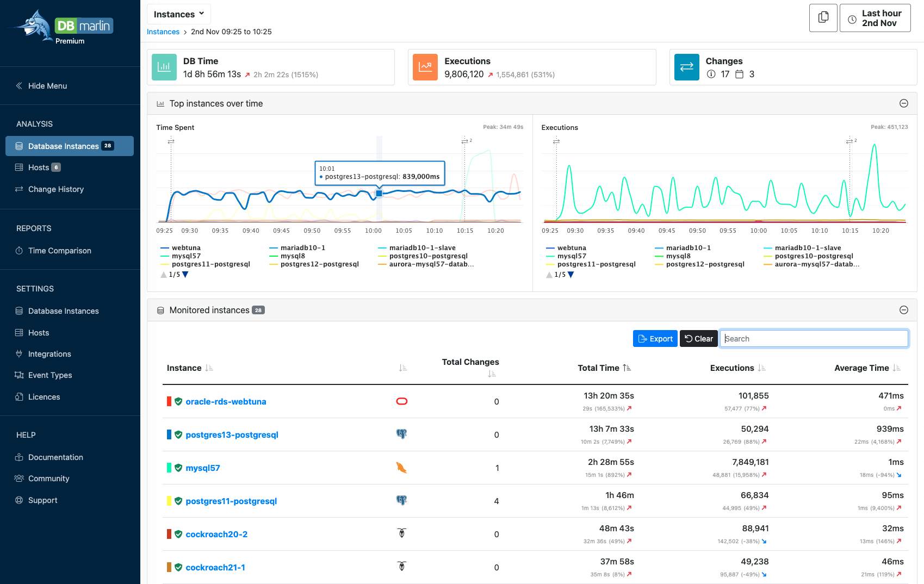Open the cockroach20-2 instance
The width and height of the screenshot is (924, 584).
click(x=216, y=535)
